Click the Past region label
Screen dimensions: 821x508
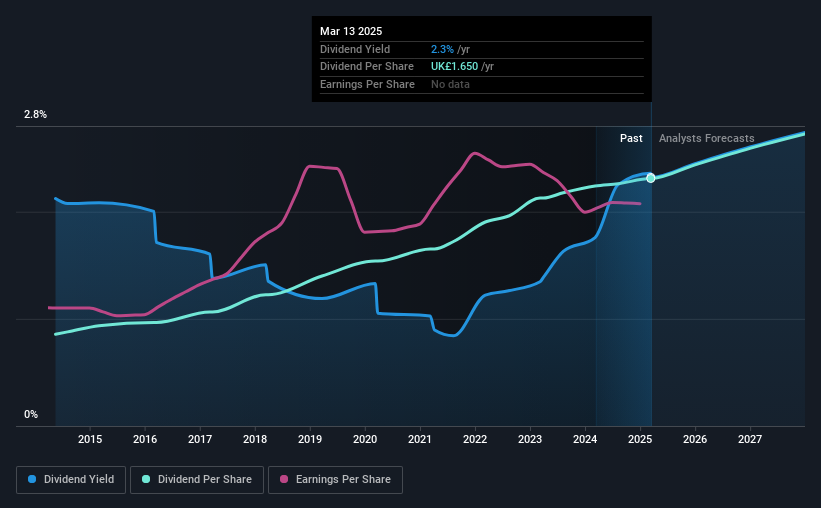(x=631, y=138)
